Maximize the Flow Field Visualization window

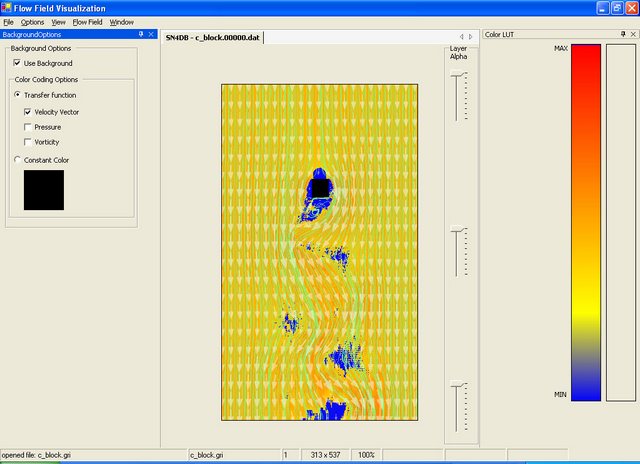[x=616, y=8]
